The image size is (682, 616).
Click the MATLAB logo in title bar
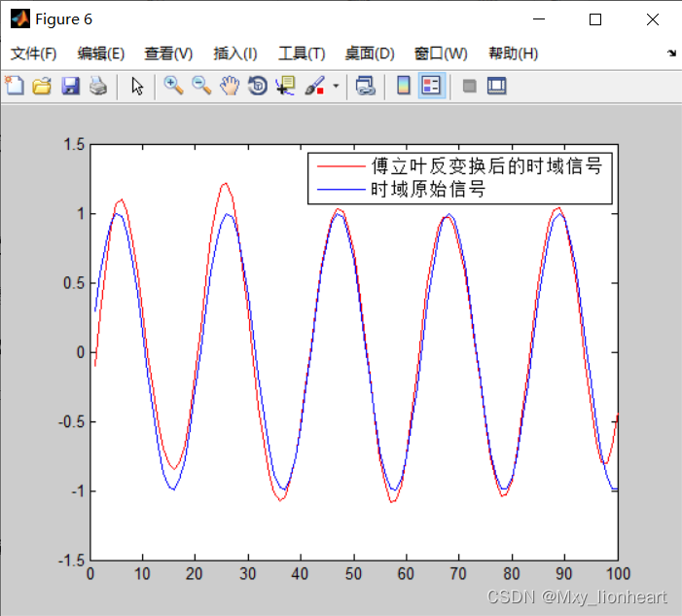point(20,18)
